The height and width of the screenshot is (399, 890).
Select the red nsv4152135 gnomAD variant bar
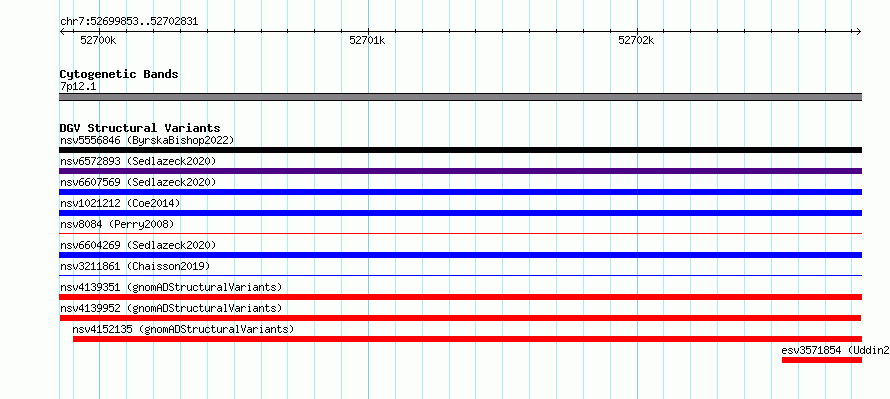467,339
